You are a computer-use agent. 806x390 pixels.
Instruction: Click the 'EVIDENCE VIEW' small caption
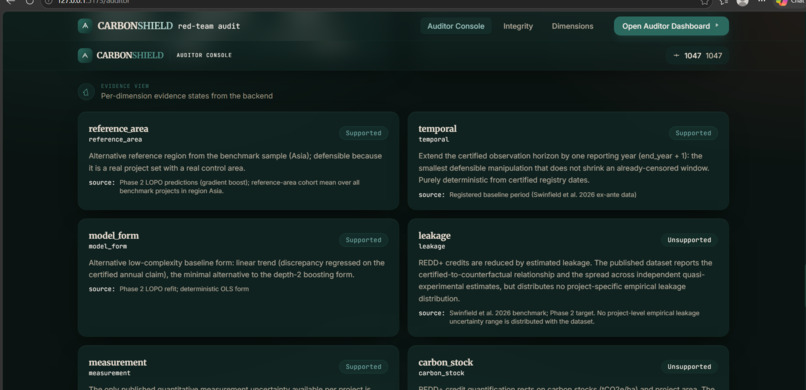[x=125, y=86]
